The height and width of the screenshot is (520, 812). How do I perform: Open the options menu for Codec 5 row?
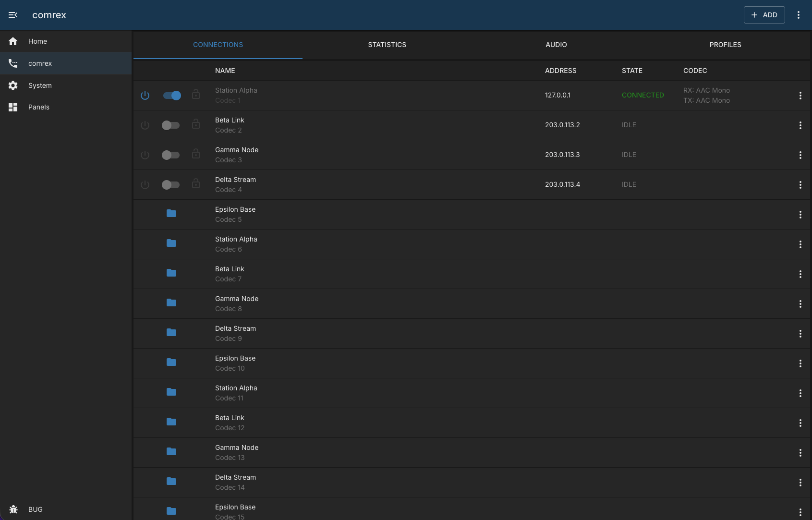800,215
